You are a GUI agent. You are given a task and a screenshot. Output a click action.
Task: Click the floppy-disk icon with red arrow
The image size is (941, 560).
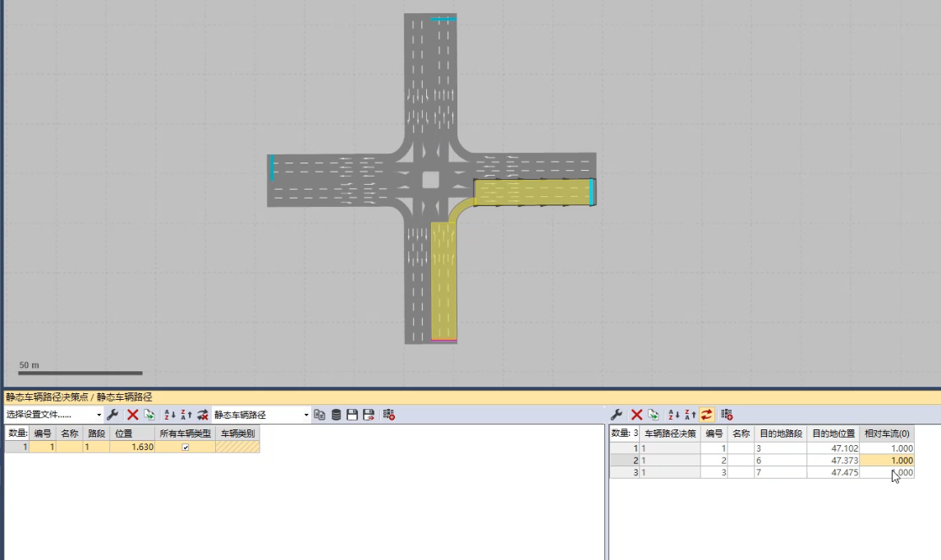click(369, 415)
